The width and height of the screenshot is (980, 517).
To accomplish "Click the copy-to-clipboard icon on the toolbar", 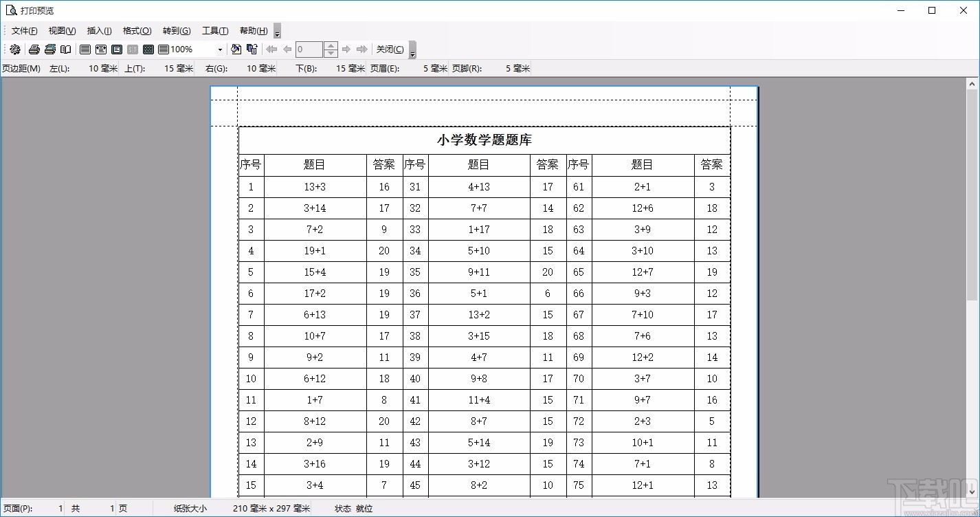I will [x=252, y=49].
